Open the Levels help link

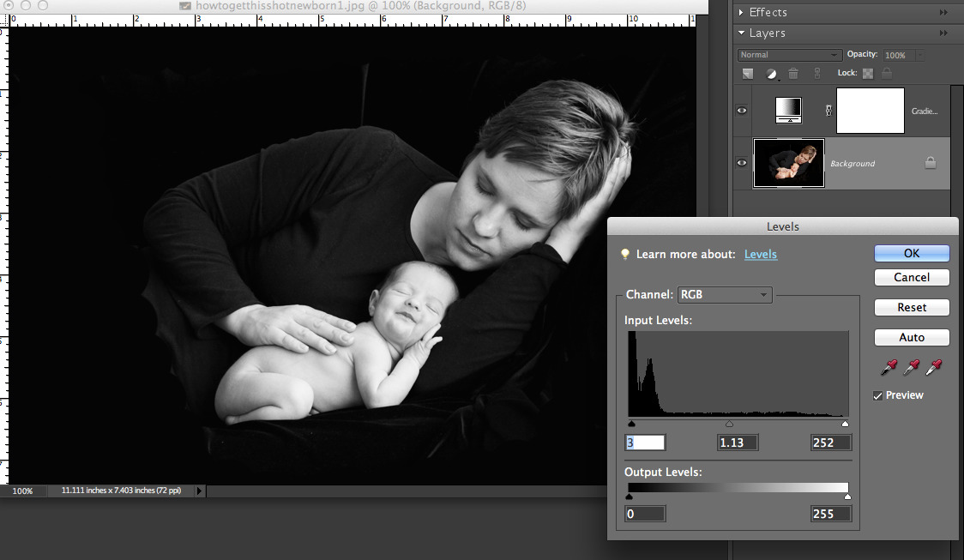tap(760, 254)
